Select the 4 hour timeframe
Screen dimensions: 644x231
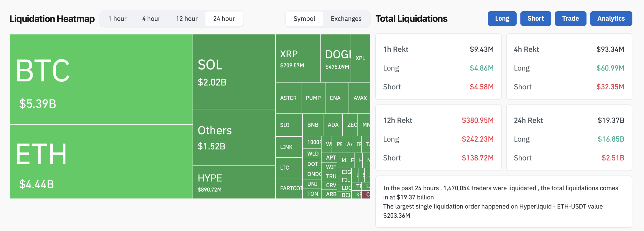[151, 19]
